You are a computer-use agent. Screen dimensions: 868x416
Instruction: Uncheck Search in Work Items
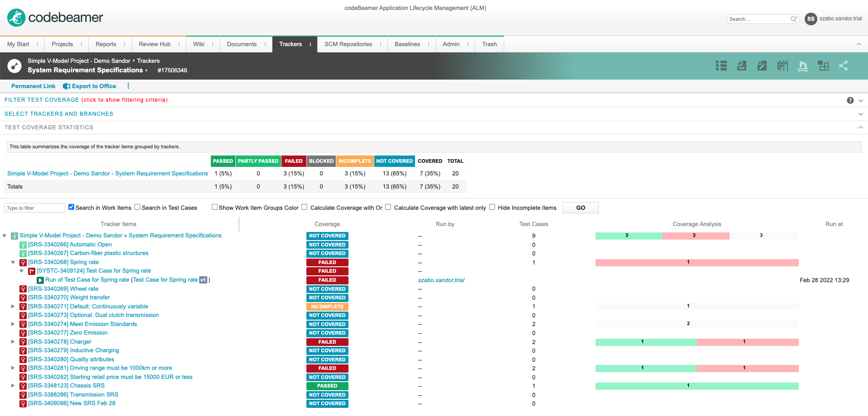pos(71,207)
